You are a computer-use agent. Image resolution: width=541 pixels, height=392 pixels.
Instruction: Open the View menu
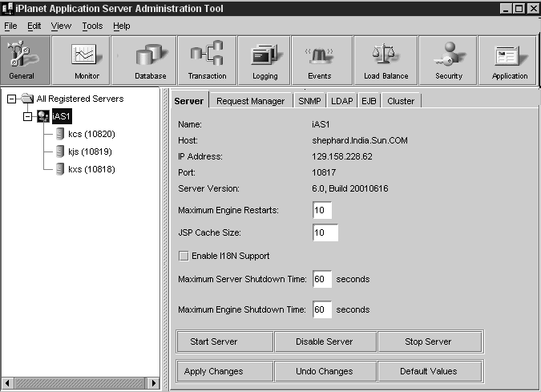tap(61, 26)
